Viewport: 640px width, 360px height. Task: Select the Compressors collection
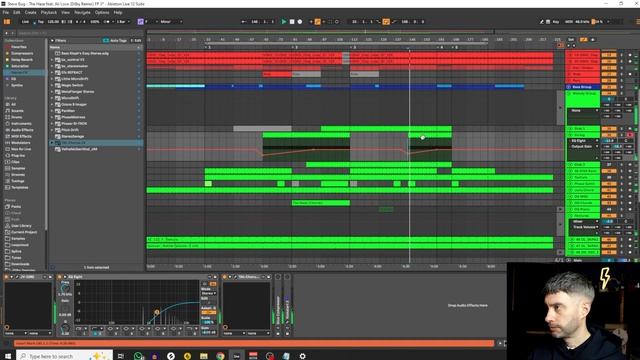[22, 53]
